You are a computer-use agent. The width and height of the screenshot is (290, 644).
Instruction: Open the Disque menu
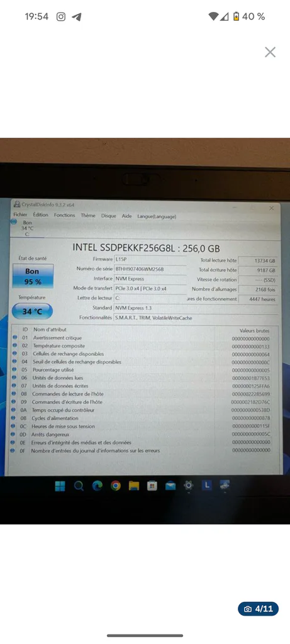(109, 216)
